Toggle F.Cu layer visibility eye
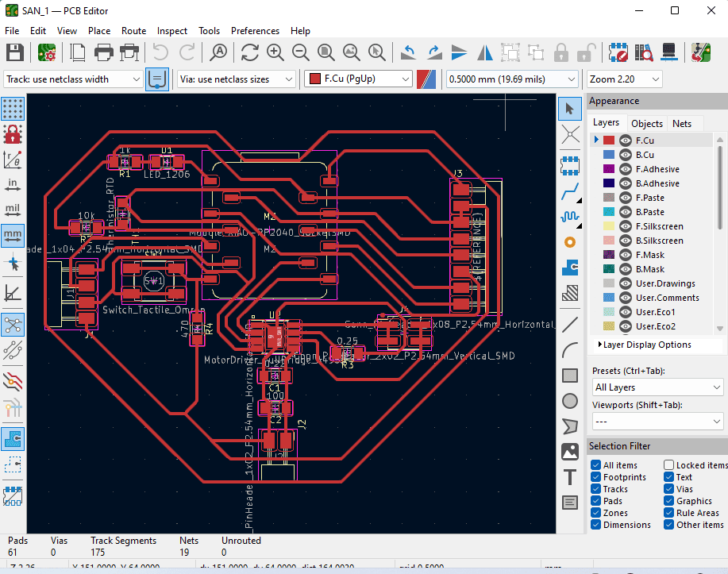This screenshot has width=728, height=574. 626,141
